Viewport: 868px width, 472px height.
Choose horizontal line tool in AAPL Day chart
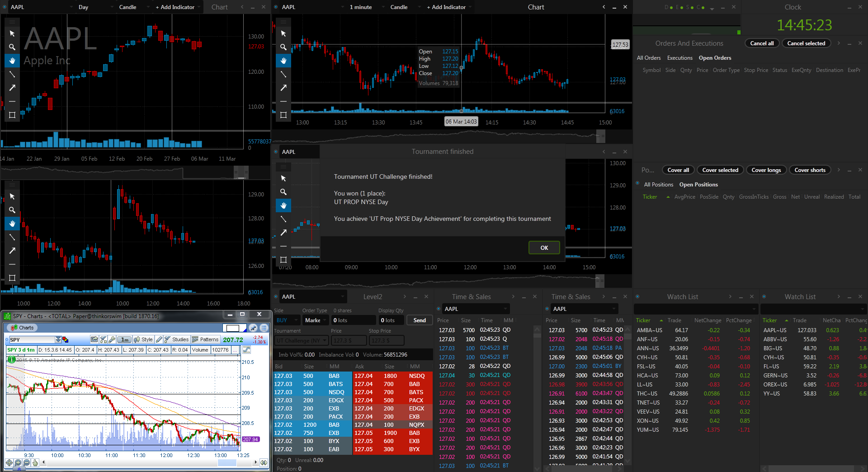(x=12, y=101)
